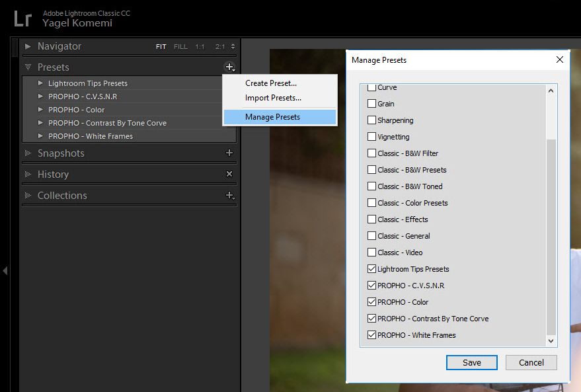
Task: Open the Collections plus menu
Action: 230,195
